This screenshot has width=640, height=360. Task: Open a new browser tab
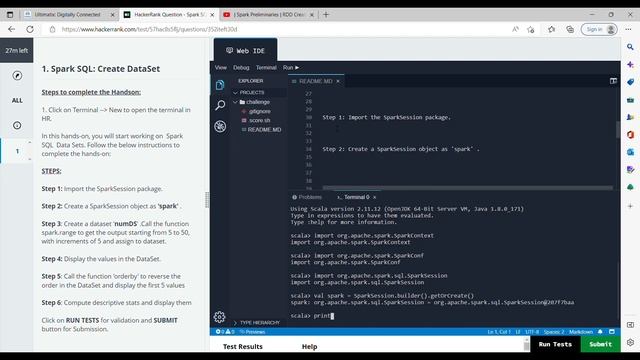pyautogui.click(x=326, y=15)
